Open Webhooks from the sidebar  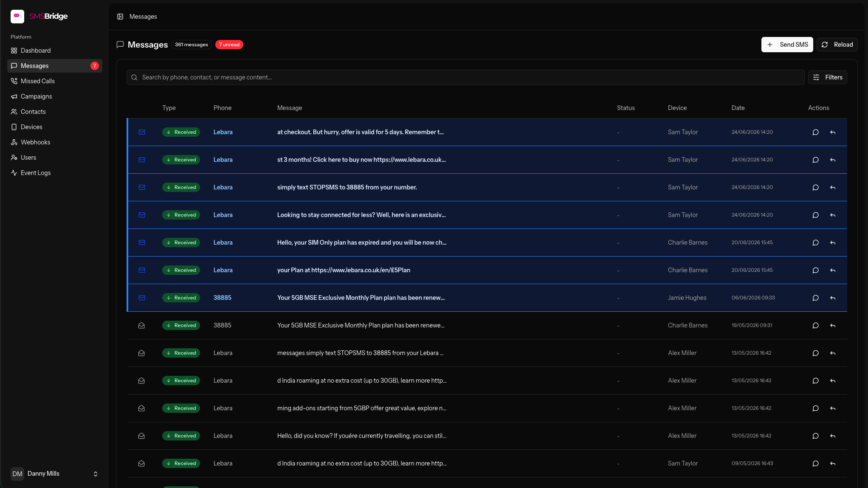click(55, 142)
